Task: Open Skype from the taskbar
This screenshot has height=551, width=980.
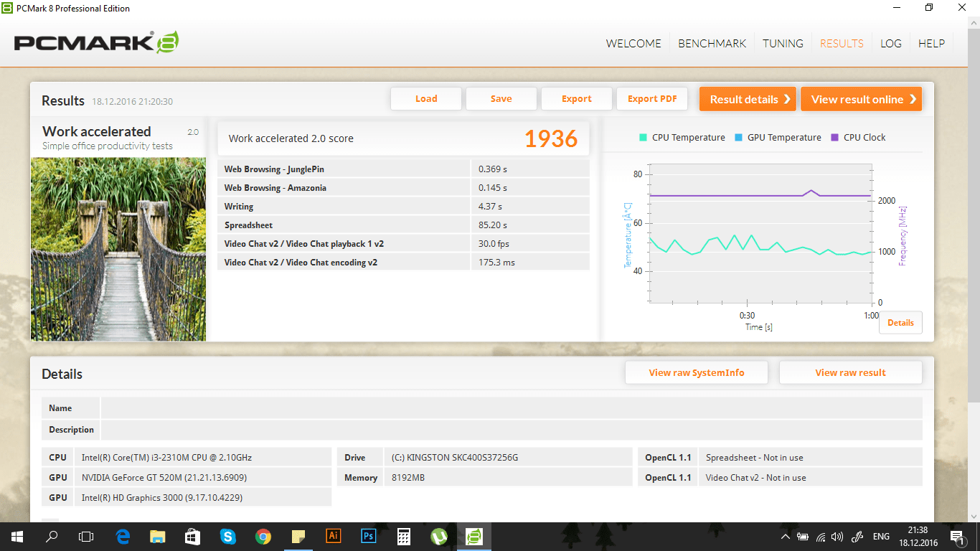Action: click(x=228, y=536)
